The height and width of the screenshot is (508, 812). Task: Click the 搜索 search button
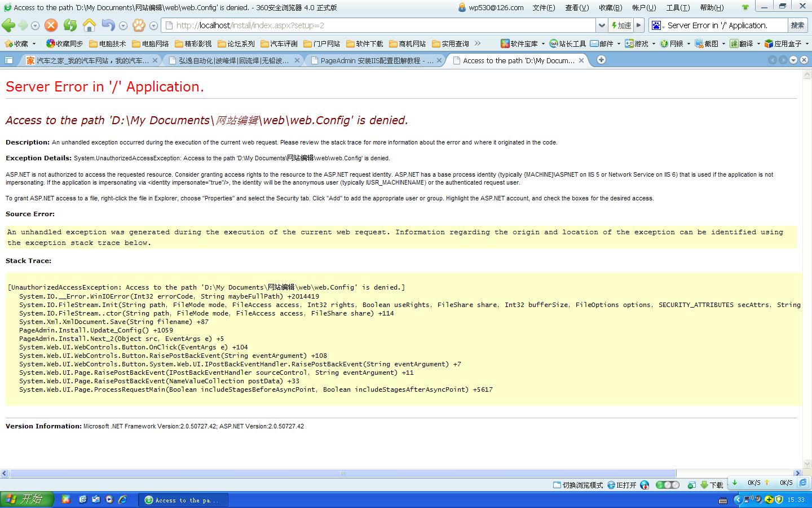[797, 25]
